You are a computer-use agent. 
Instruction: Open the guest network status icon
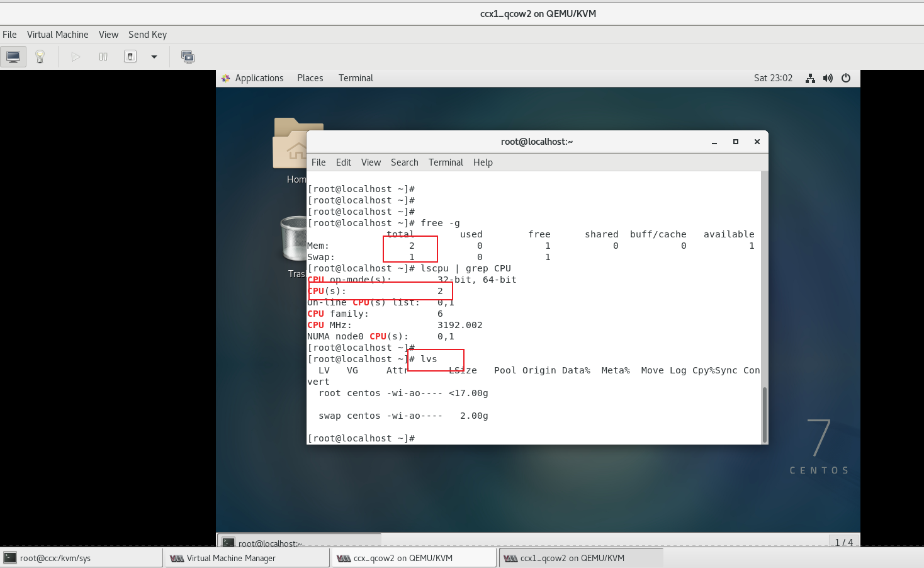tap(810, 78)
